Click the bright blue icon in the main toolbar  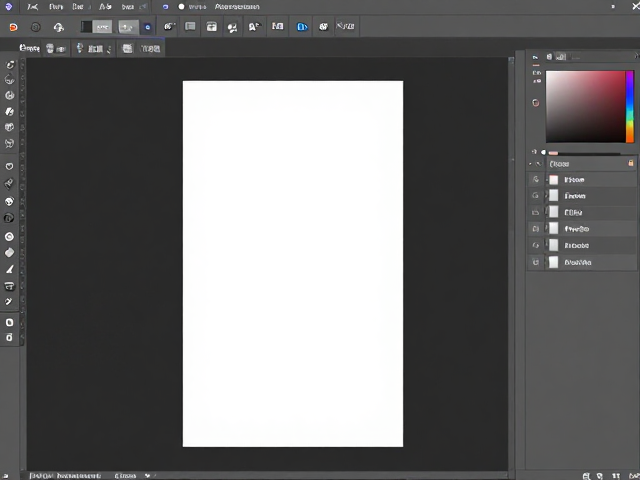(302, 27)
